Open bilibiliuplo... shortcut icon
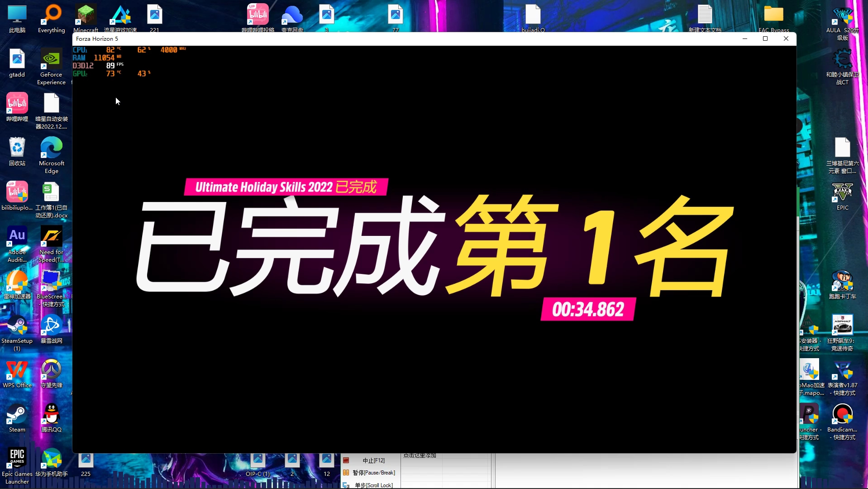This screenshot has width=868, height=489. coord(17,197)
